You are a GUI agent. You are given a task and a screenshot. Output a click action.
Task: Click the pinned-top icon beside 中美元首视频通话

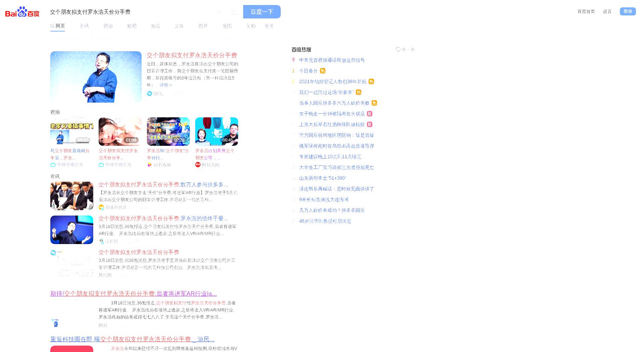pos(293,60)
